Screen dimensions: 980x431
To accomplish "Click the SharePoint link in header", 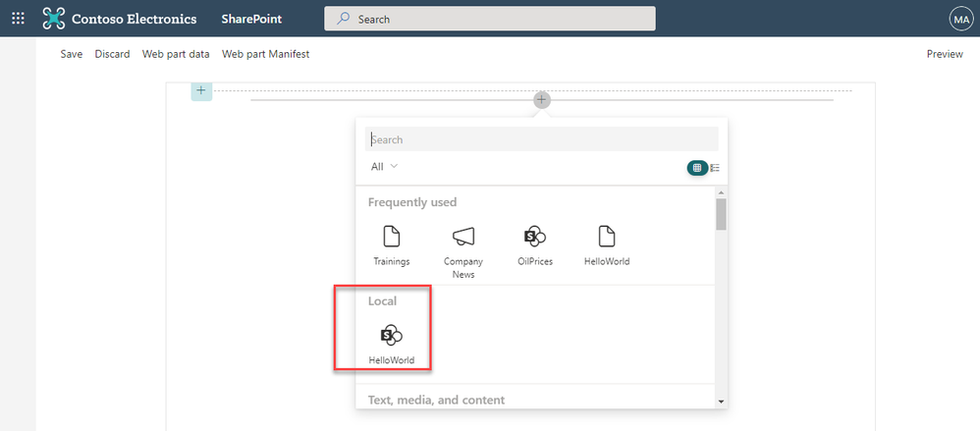I will point(251,19).
